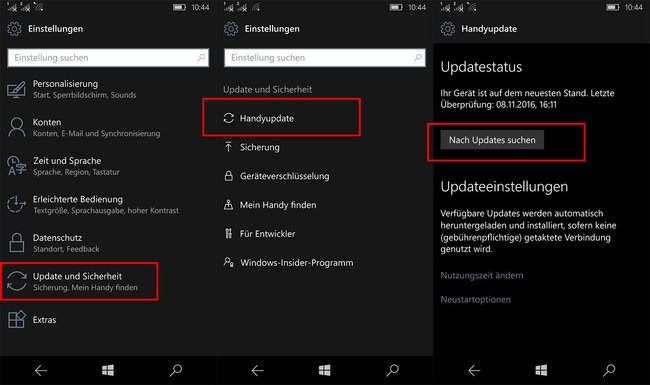Open Datenschutz lock icon
Screen dimensions: 650x385
coord(17,242)
